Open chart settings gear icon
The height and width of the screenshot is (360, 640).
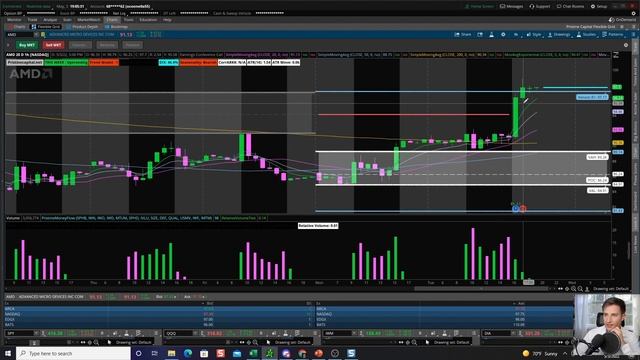[503, 35]
